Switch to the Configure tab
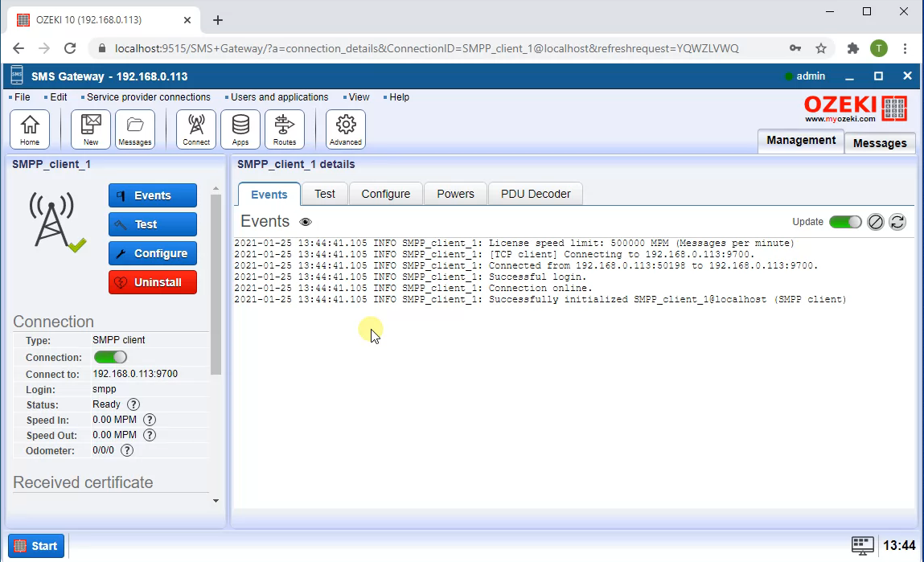924x562 pixels. (386, 194)
